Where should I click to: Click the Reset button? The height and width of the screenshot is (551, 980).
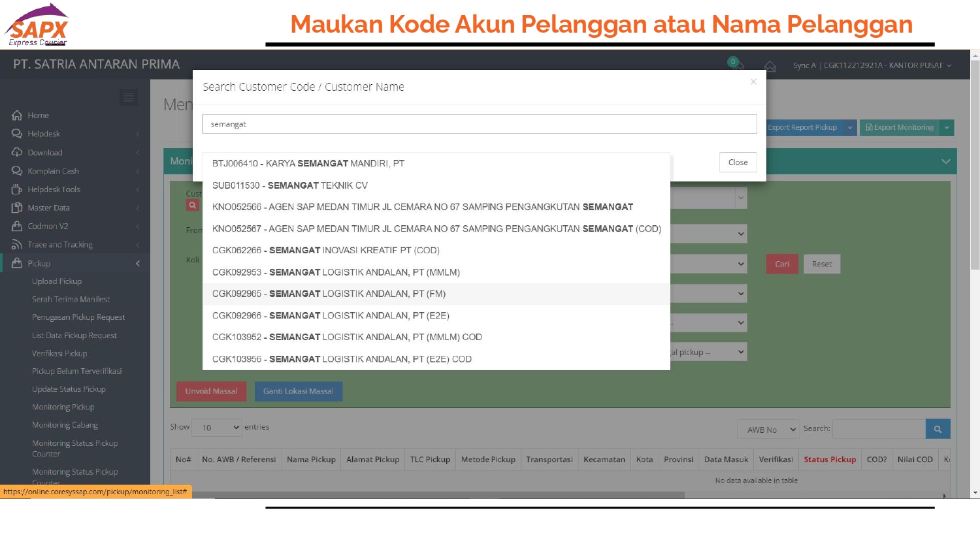coord(822,264)
